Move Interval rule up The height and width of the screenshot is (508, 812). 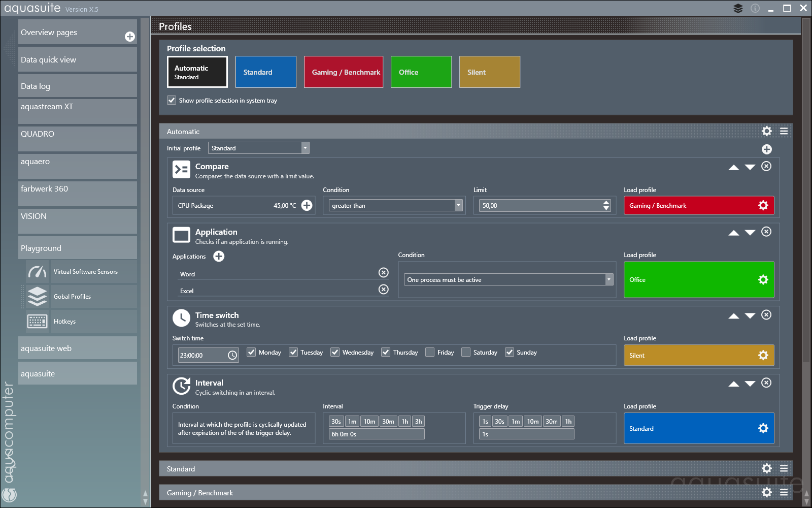pyautogui.click(x=734, y=384)
